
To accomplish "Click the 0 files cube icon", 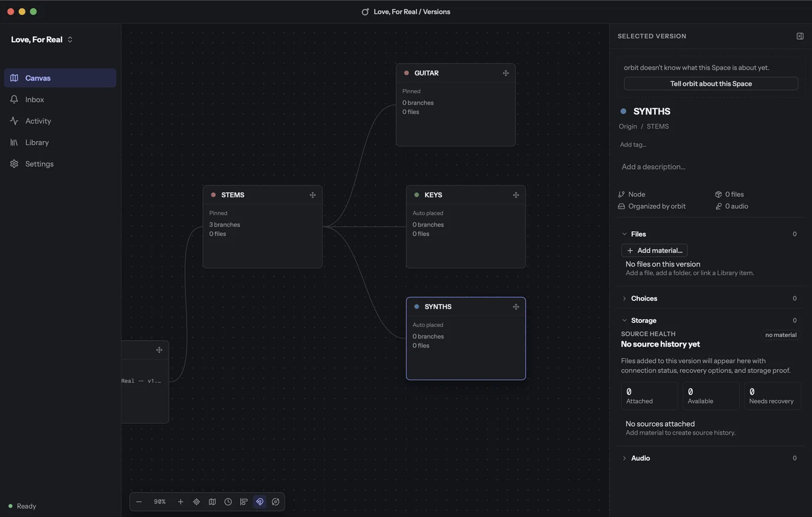I will pyautogui.click(x=718, y=195).
